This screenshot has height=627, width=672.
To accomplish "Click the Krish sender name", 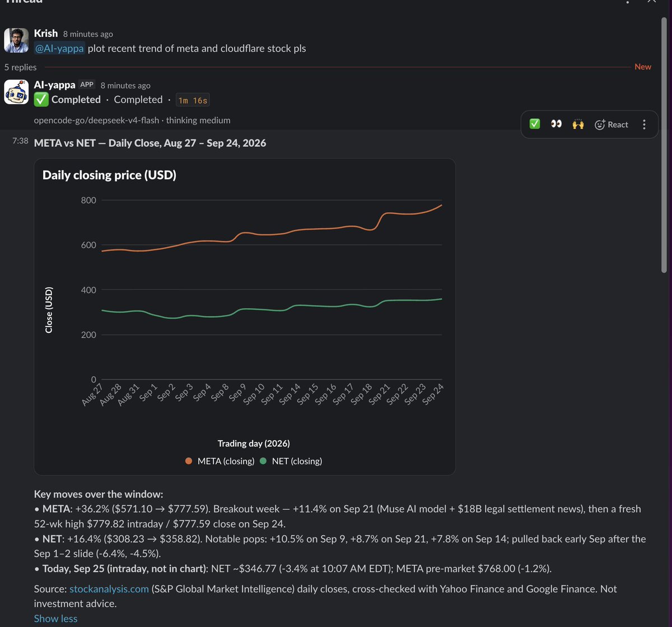I will tap(46, 34).
